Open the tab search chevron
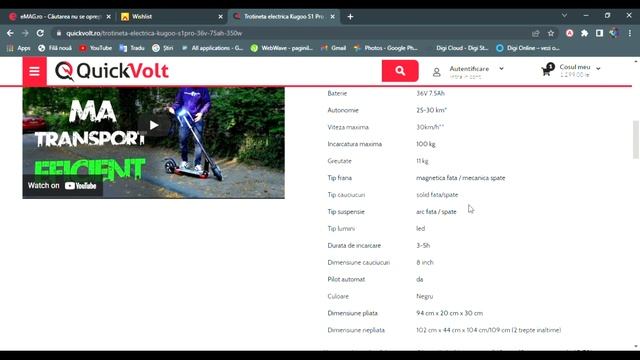This screenshot has width=640, height=360. click(x=564, y=16)
